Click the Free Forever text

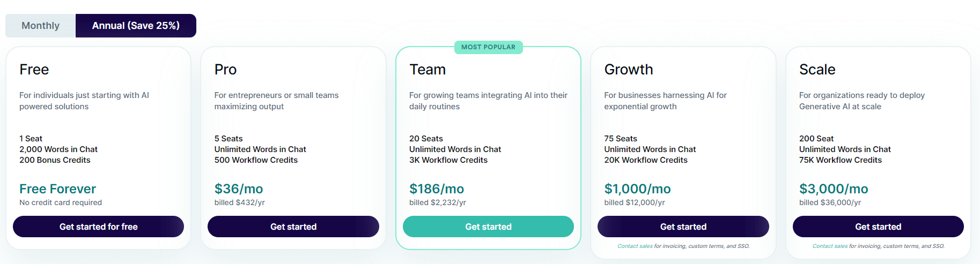[58, 189]
